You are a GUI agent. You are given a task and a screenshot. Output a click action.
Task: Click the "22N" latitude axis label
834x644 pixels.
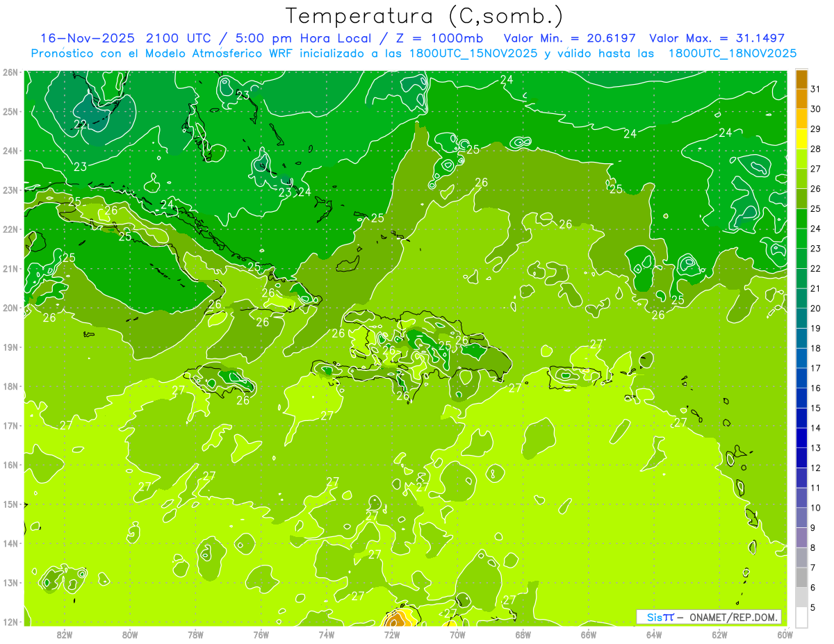(10, 229)
